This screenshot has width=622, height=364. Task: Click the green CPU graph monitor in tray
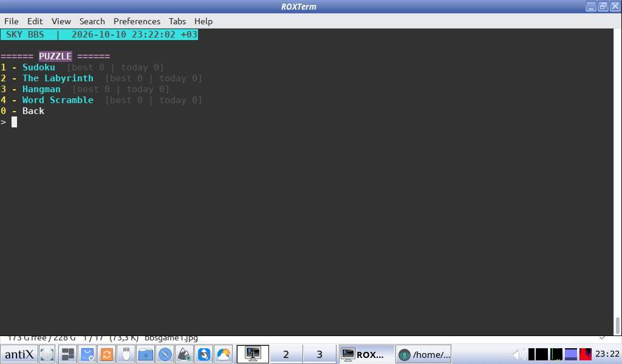(x=556, y=354)
